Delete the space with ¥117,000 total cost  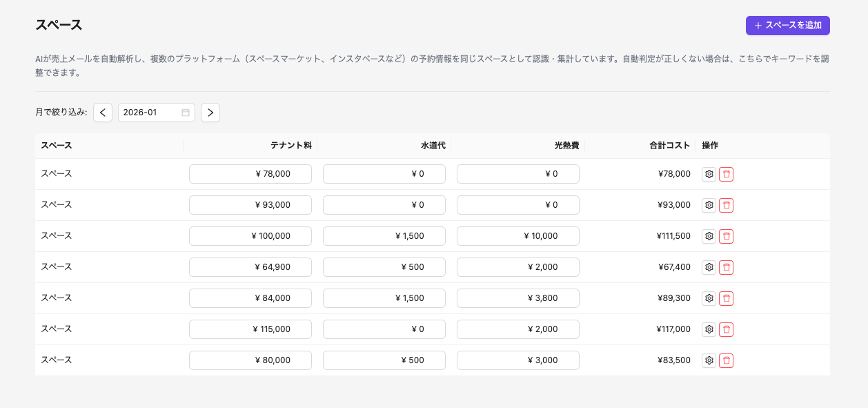pyautogui.click(x=726, y=329)
